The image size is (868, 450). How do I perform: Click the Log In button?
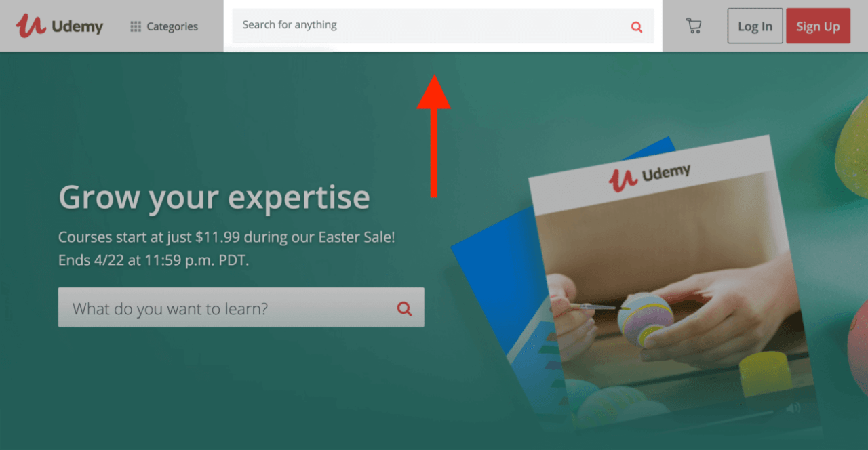pyautogui.click(x=755, y=26)
